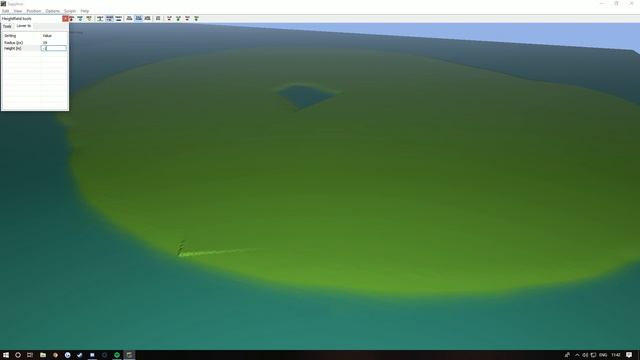Viewport: 640px width, 360px height.
Task: Open the Edit menu
Action: tap(5, 11)
